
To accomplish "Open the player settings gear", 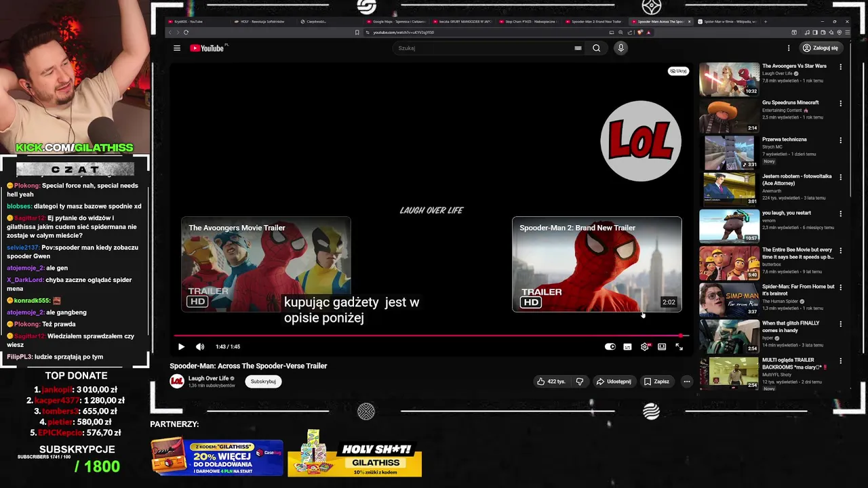I will click(645, 347).
